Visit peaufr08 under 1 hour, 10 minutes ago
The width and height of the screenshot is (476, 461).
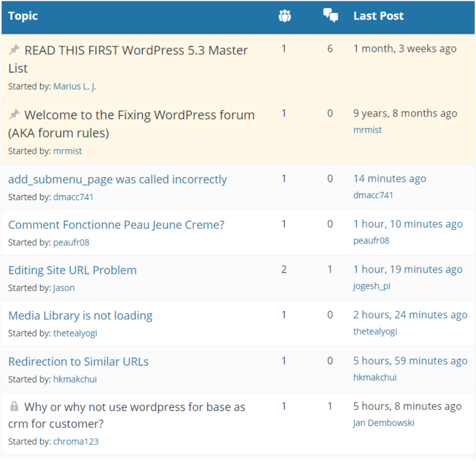click(371, 240)
